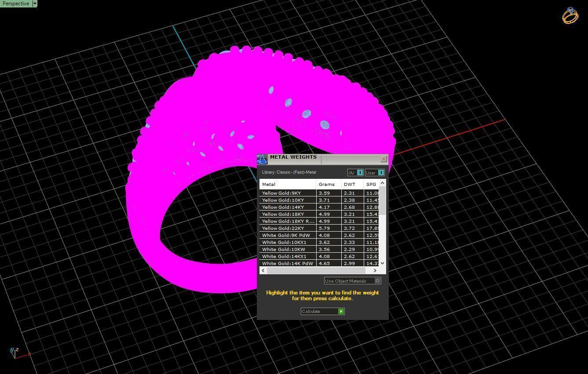Toggle Use Object Materials option
The width and height of the screenshot is (588, 374).
coord(352,281)
